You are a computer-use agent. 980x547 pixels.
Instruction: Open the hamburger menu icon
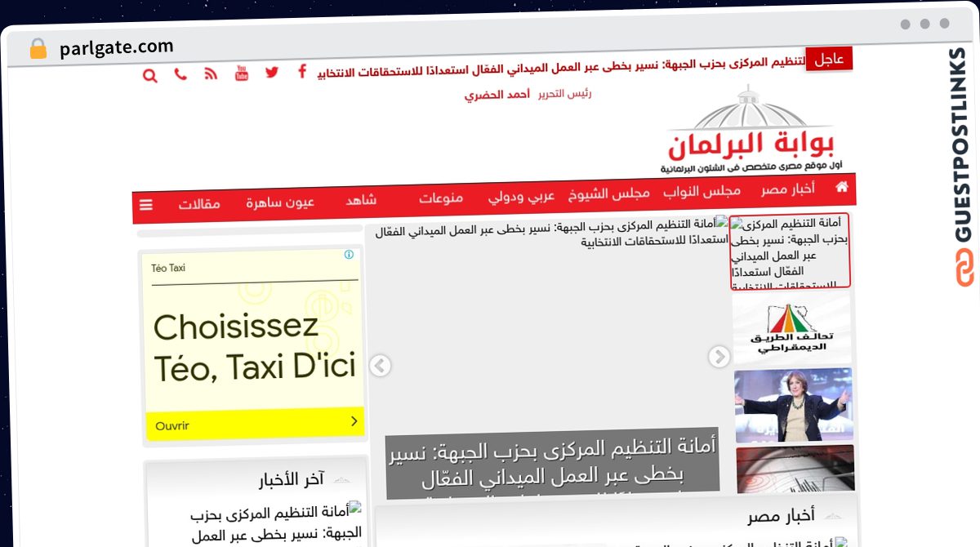coord(146,205)
